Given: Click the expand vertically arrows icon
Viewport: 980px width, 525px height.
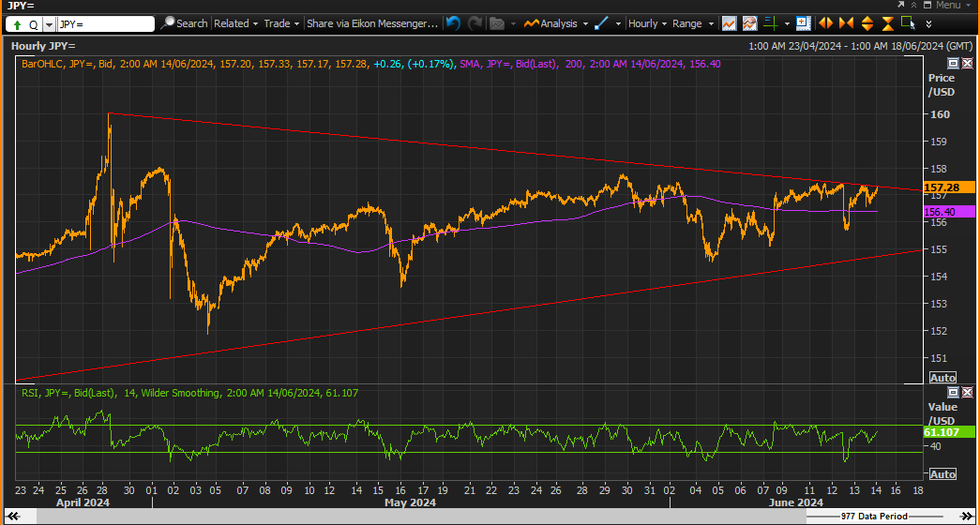Looking at the screenshot, I should 867,23.
